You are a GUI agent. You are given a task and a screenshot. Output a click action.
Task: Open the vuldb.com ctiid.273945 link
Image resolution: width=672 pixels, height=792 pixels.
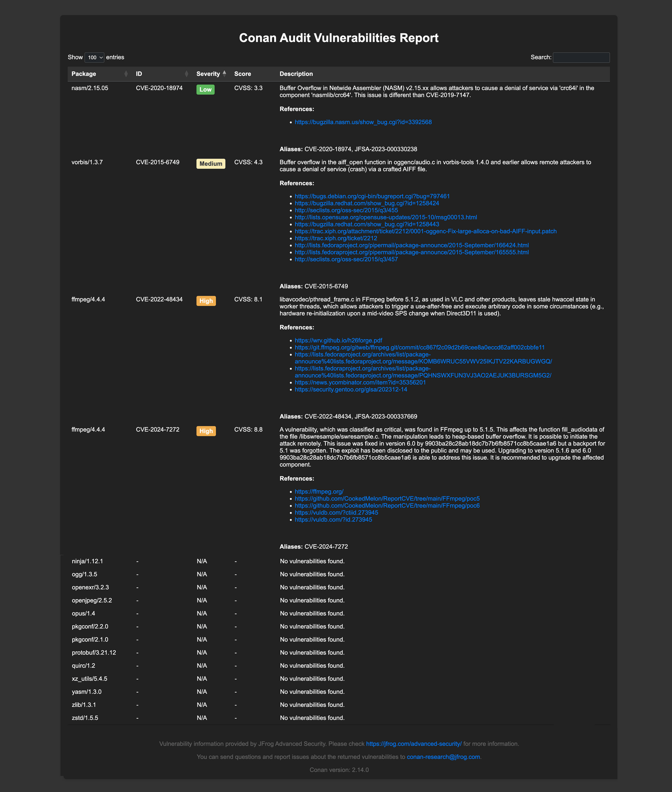point(336,513)
